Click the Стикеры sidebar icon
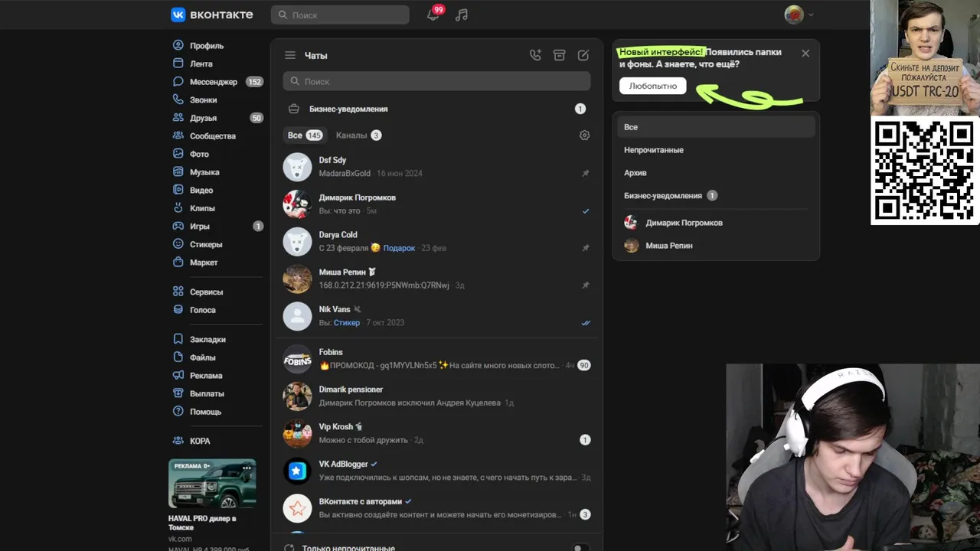980x551 pixels. pos(178,244)
